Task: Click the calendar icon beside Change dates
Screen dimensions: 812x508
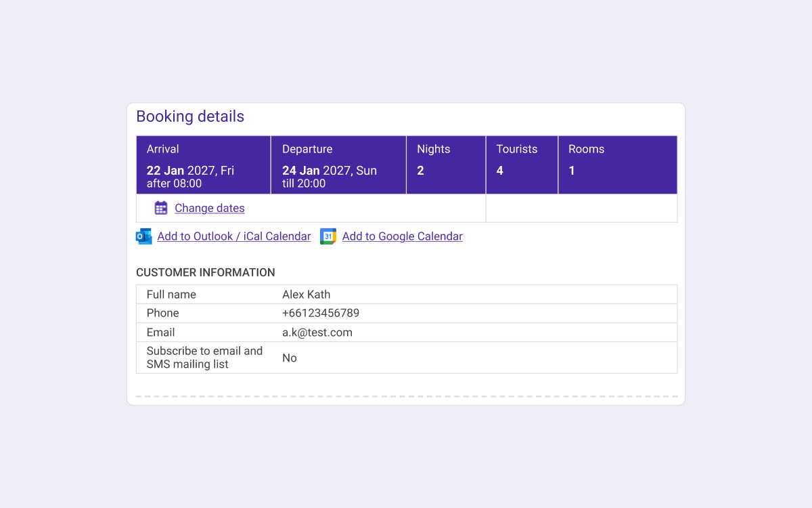Action: (x=161, y=208)
